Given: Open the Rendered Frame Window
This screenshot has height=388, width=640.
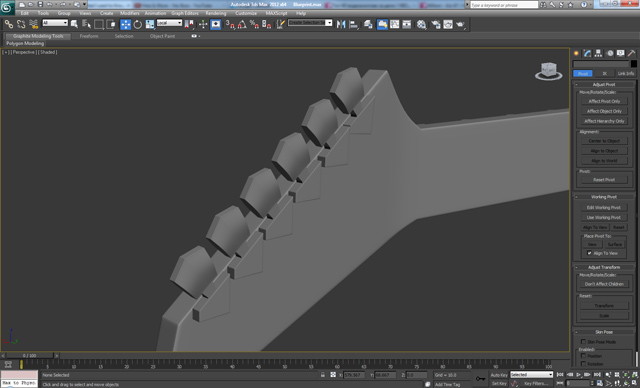Looking at the screenshot, I should pos(448,24).
